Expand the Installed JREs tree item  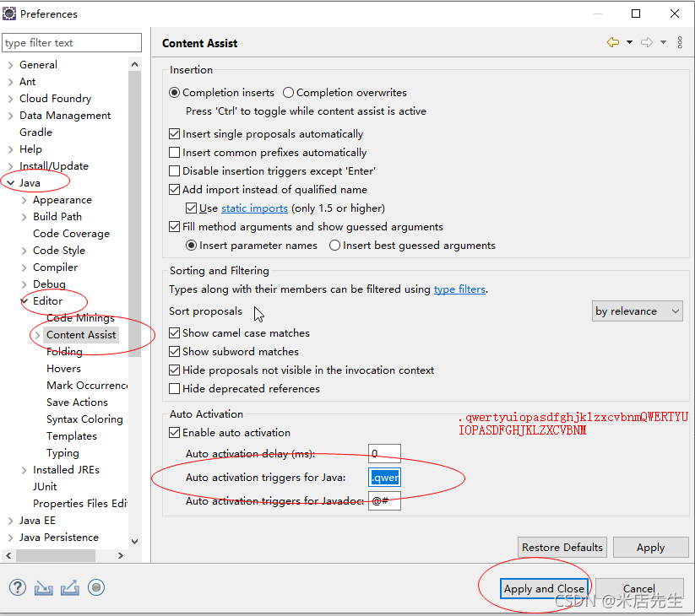tap(24, 469)
